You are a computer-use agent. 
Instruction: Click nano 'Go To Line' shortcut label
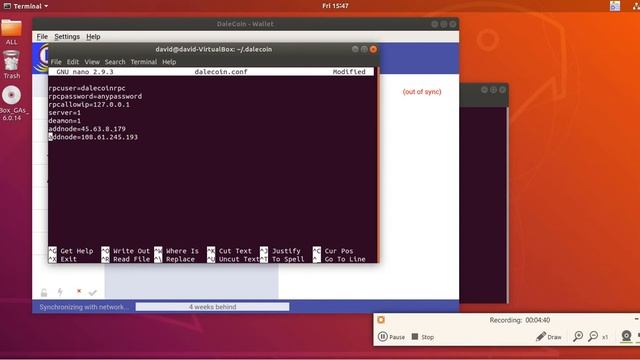click(345, 259)
